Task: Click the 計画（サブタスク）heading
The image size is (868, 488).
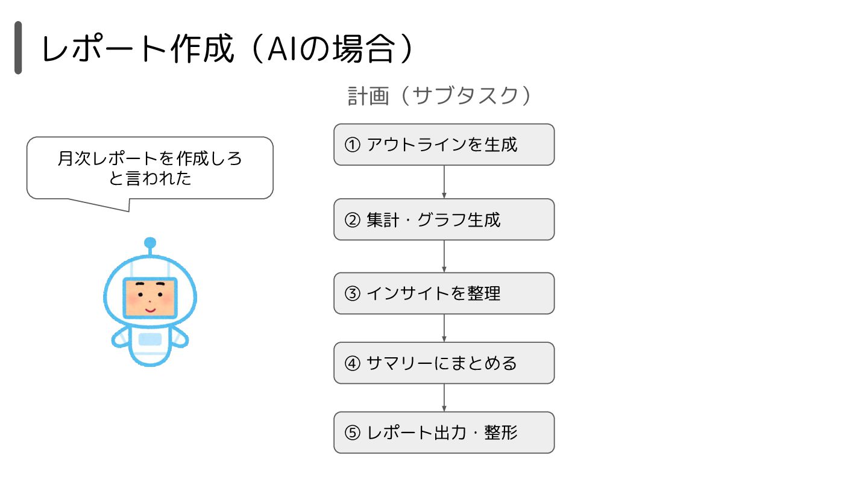Action: pos(439,96)
